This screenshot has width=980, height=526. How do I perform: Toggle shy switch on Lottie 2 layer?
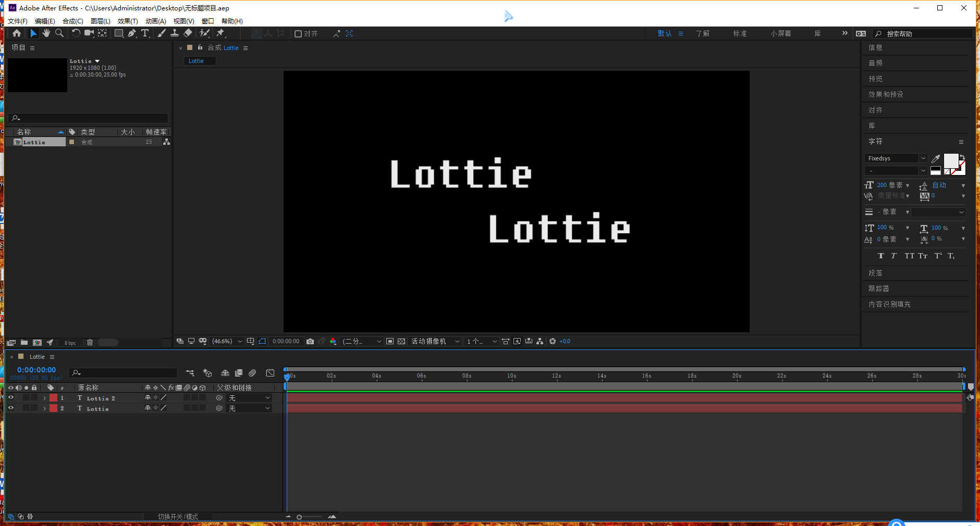tap(148, 398)
